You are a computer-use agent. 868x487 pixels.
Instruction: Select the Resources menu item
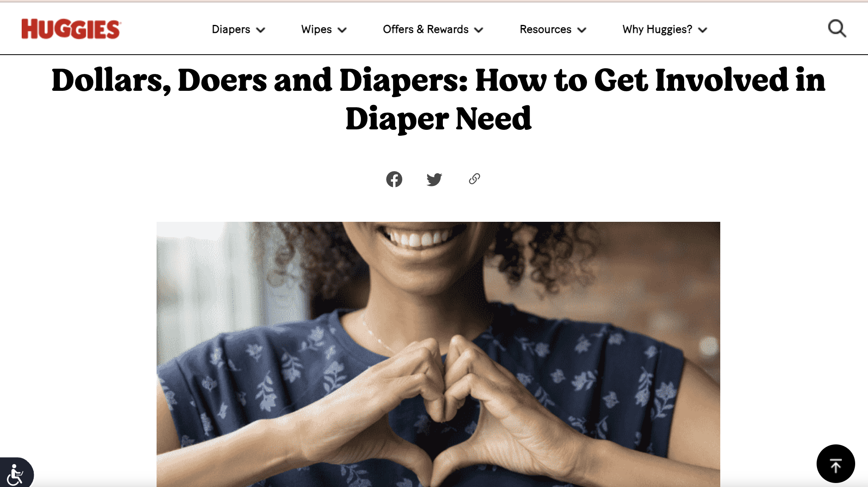click(x=545, y=29)
